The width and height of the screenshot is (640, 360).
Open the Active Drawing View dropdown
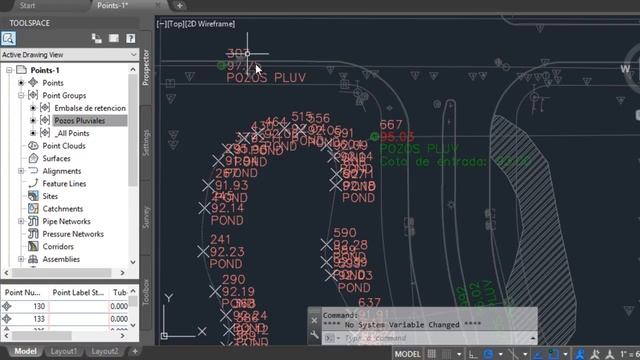(x=69, y=55)
